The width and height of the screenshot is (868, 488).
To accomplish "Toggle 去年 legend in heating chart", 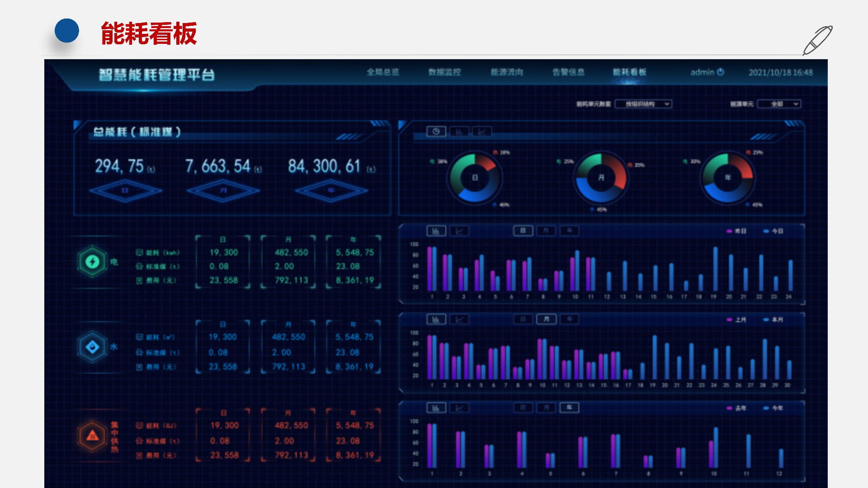I will point(736,408).
